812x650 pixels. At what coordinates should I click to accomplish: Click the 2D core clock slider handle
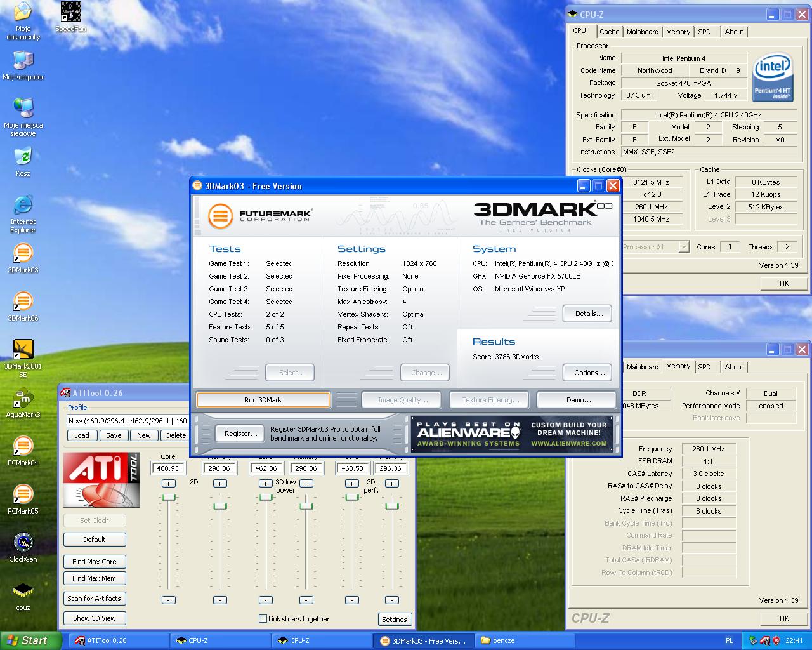(168, 497)
